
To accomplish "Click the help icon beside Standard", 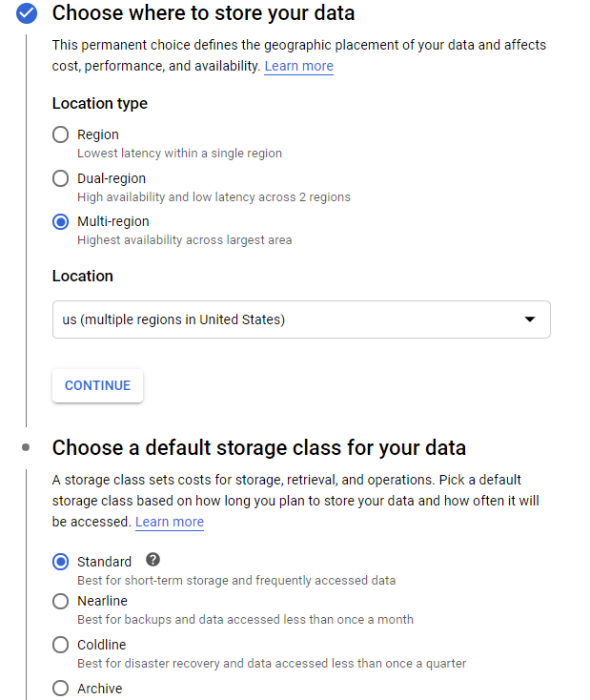I will pos(153,560).
